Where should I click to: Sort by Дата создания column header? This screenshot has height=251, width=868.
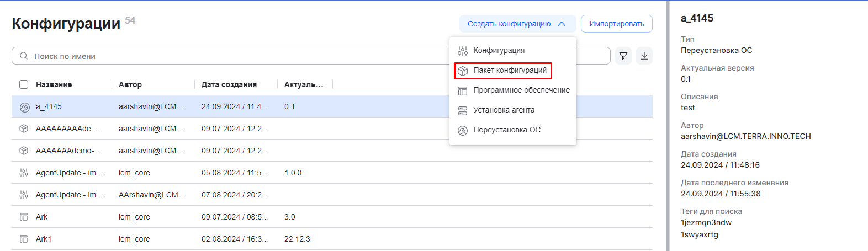point(229,84)
